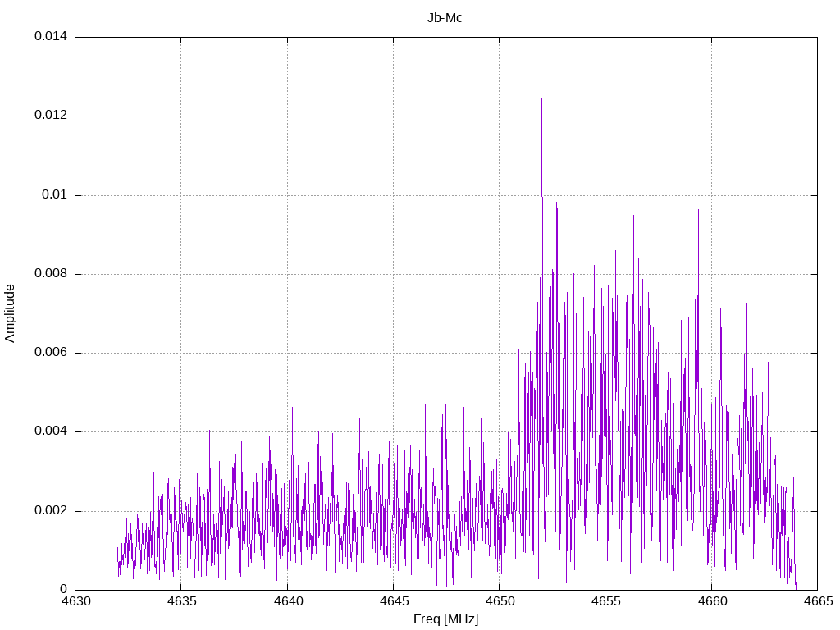Screen dimensions: 840x630
Task: Select the 0.01 amplitude tick label
Action: [54, 195]
